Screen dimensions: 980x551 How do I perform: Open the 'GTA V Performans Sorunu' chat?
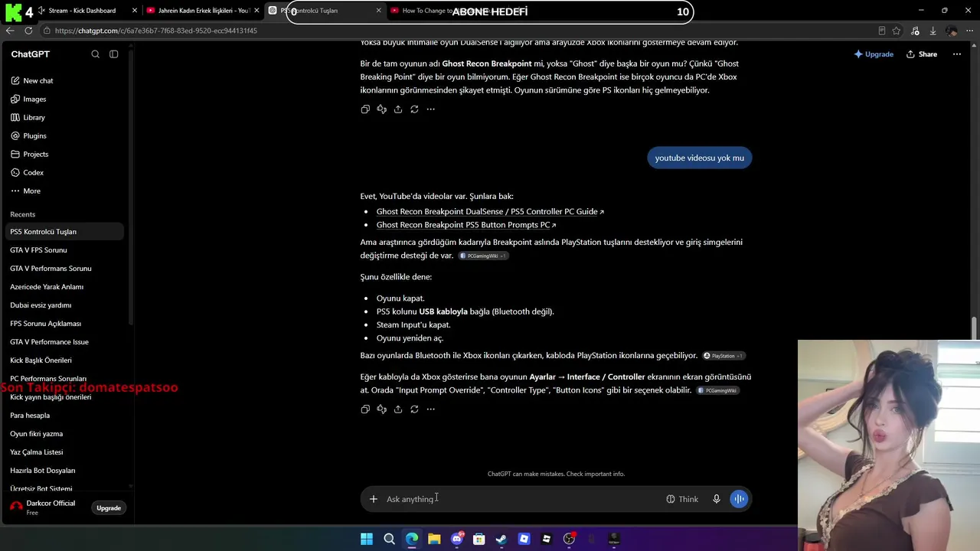pyautogui.click(x=64, y=269)
